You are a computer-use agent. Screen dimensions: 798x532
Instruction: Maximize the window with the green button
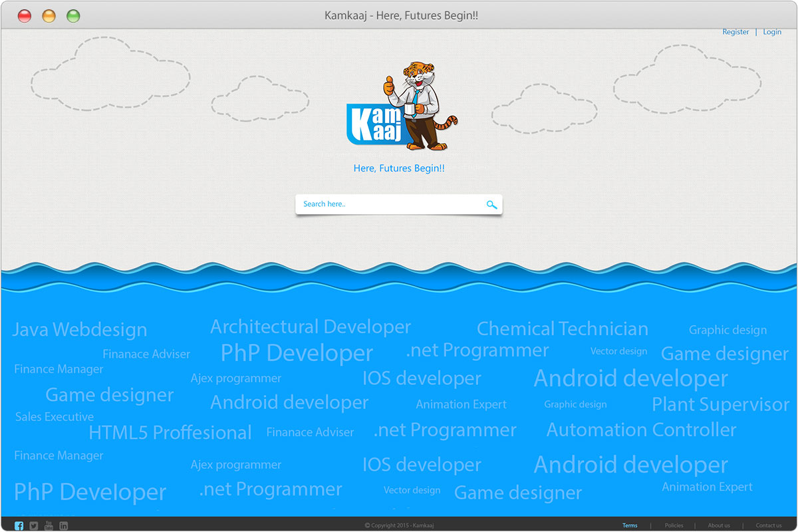click(x=74, y=16)
